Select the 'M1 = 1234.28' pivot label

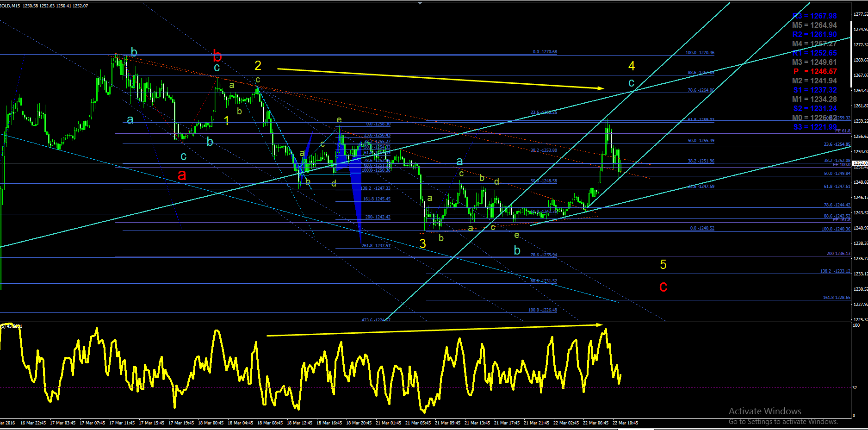pyautogui.click(x=814, y=100)
